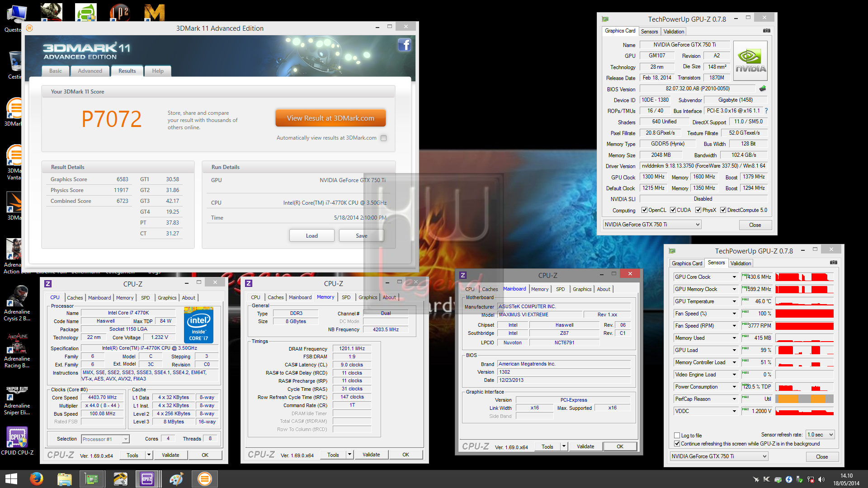The height and width of the screenshot is (488, 868).
Task: Click OK in CPU-Z Mainboard window
Action: tap(620, 446)
